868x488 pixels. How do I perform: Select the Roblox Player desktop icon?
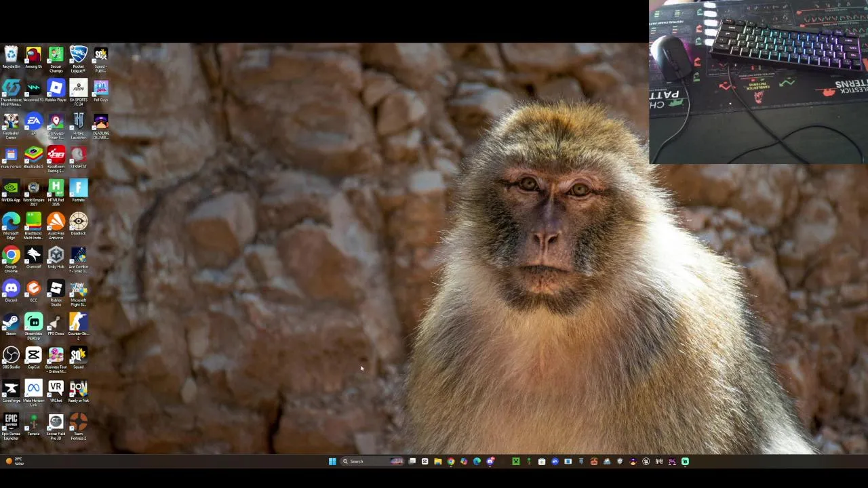[x=56, y=91]
